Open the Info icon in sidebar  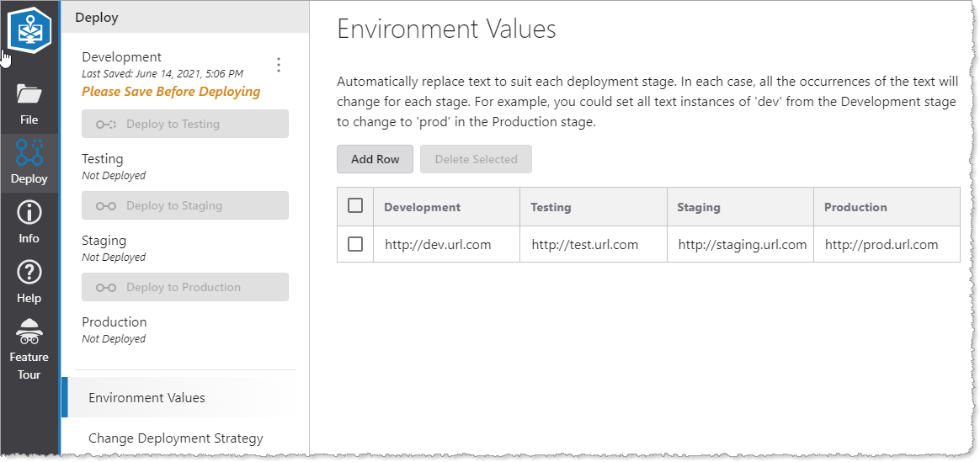tap(29, 212)
